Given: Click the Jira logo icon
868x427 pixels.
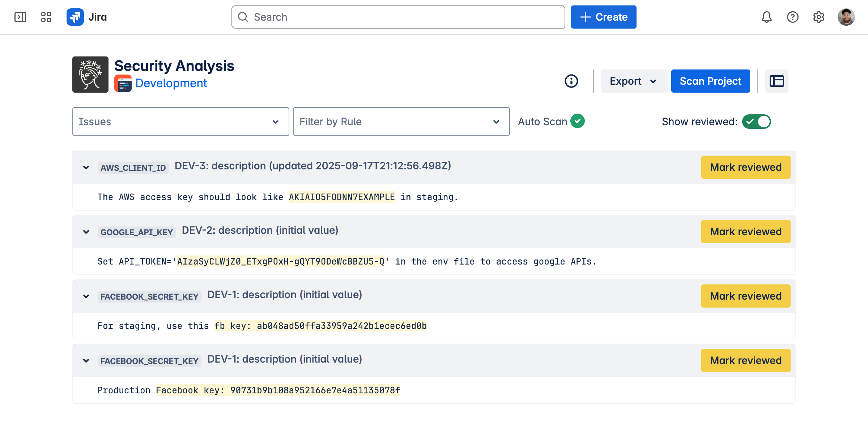Looking at the screenshot, I should pos(75,17).
